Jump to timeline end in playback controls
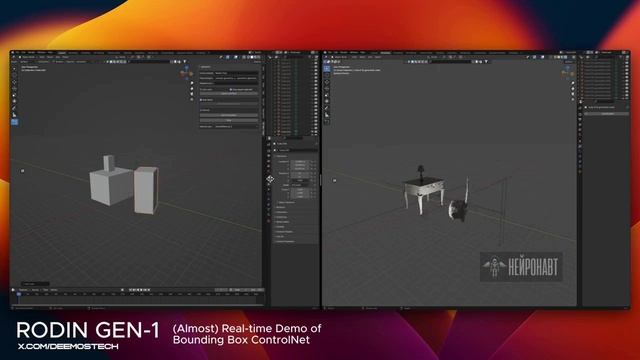Viewport: 640px width, 360px height. tap(149, 290)
